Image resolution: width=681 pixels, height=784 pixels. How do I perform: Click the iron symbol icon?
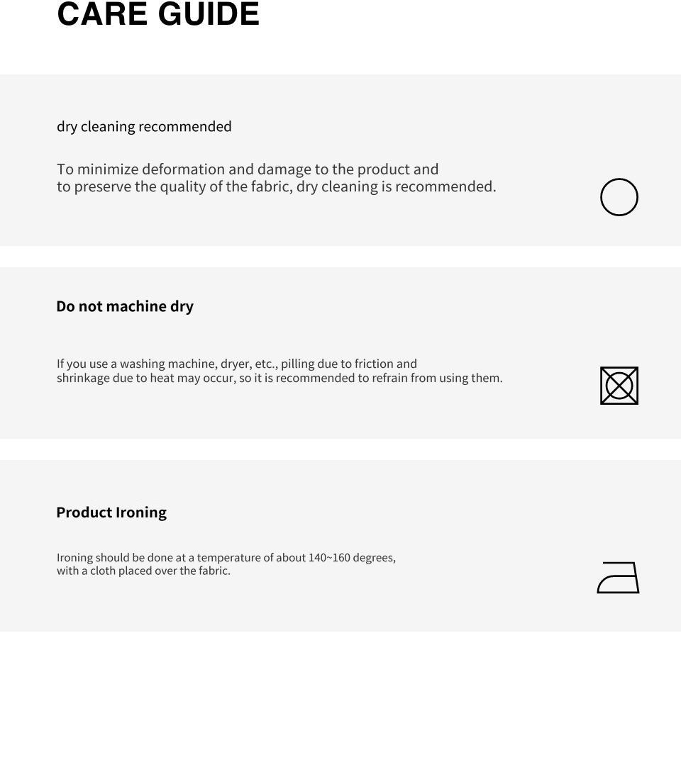coord(619,578)
